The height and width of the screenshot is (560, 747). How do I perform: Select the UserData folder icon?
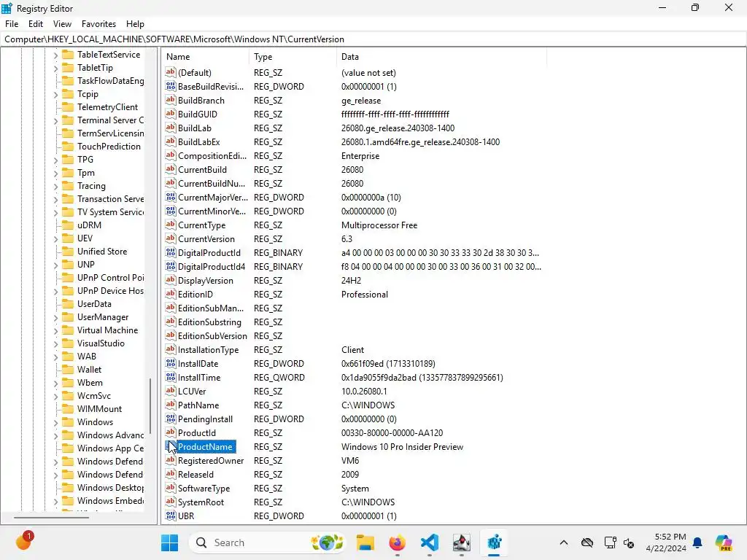coord(68,304)
